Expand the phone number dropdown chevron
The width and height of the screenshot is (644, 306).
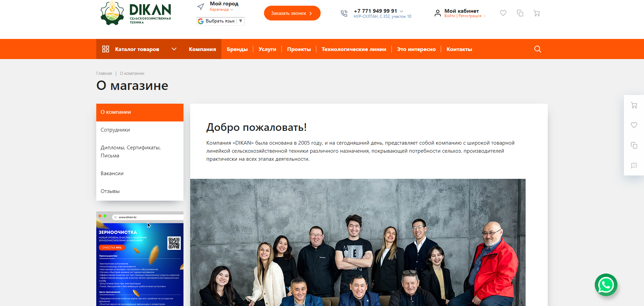[401, 11]
